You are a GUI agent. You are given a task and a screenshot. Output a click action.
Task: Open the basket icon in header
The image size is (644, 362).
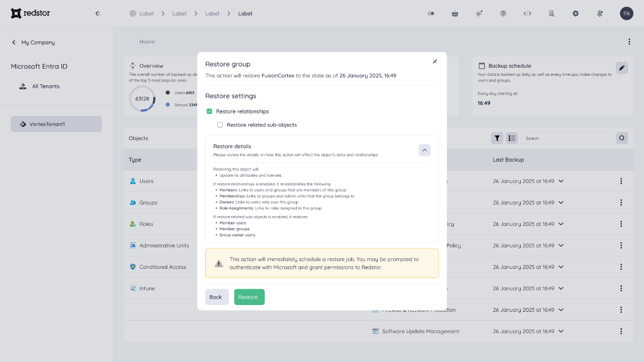(x=455, y=14)
